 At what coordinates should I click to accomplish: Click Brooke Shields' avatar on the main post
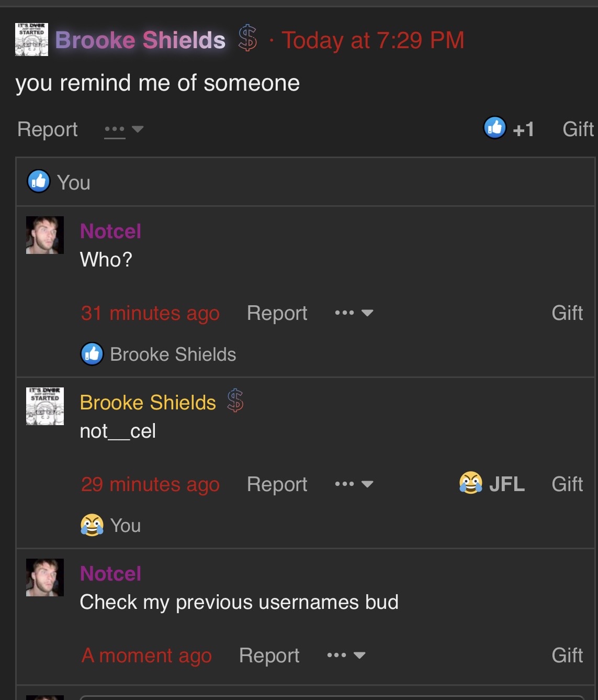click(x=31, y=39)
